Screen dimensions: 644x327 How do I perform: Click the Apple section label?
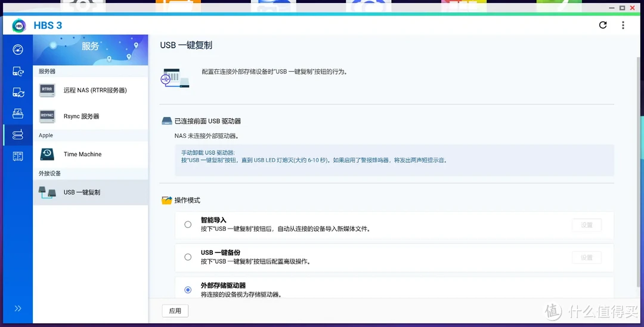(46, 135)
